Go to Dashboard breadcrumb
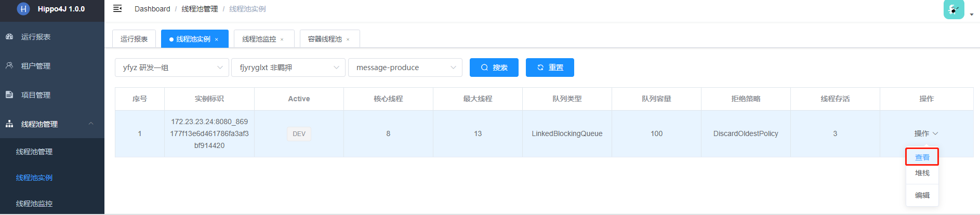The width and height of the screenshot is (980, 215). [152, 9]
